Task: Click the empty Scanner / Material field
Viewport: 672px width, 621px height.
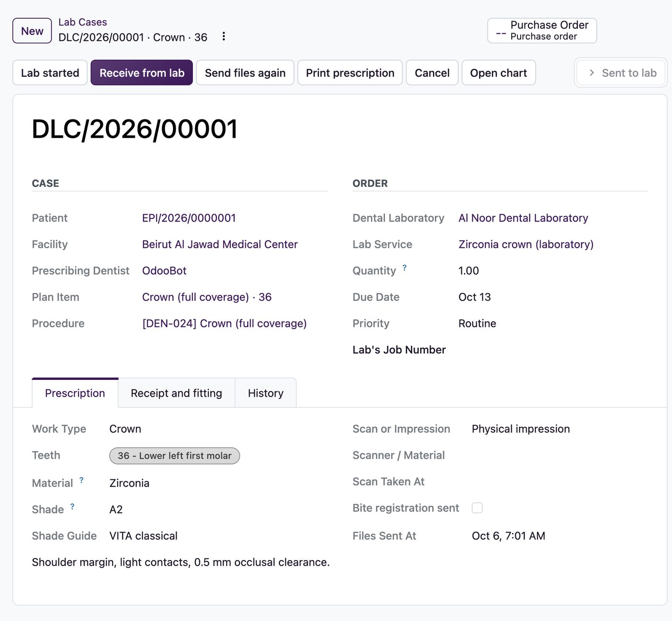Action: [x=560, y=455]
